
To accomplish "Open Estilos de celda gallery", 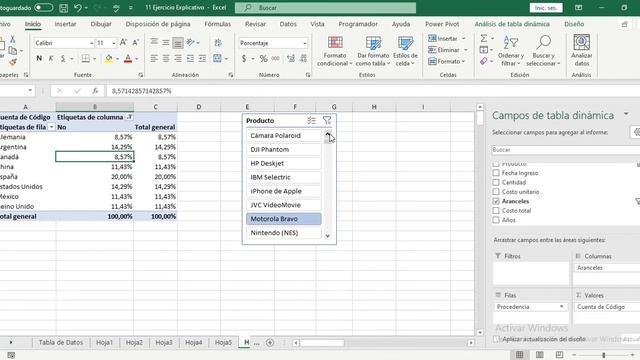I will pos(405,51).
